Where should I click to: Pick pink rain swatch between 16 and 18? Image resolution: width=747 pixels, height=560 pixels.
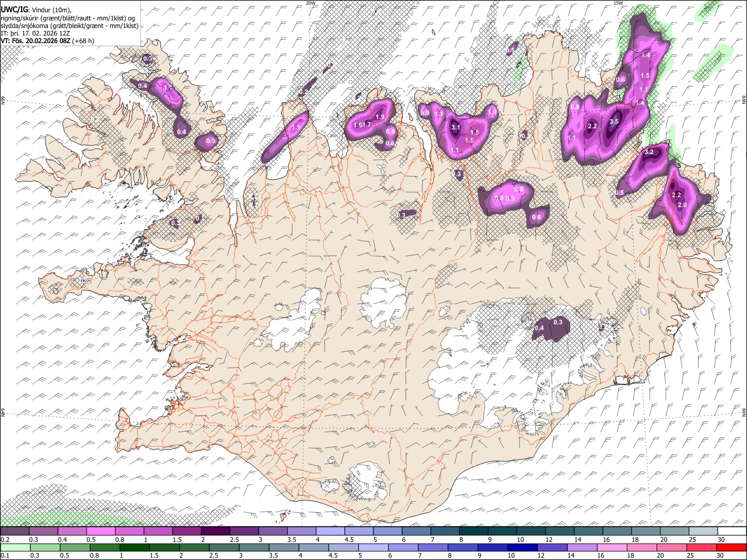[612, 547]
